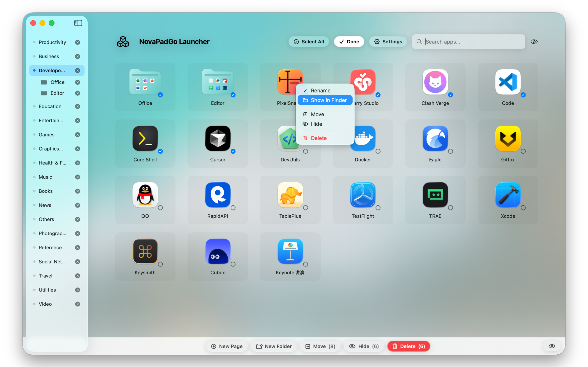Launch Docker from the app grid
This screenshot has width=588, height=367.
362,139
